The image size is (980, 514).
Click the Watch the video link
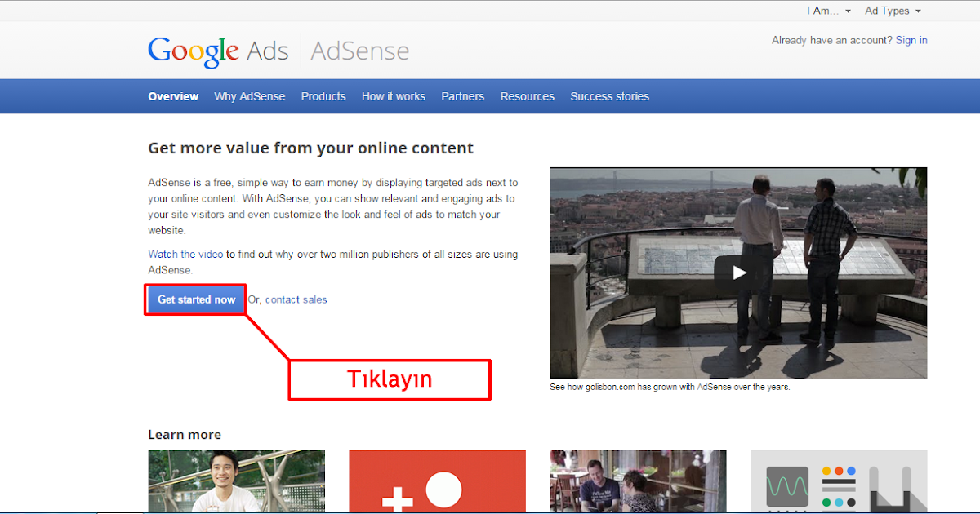click(185, 255)
